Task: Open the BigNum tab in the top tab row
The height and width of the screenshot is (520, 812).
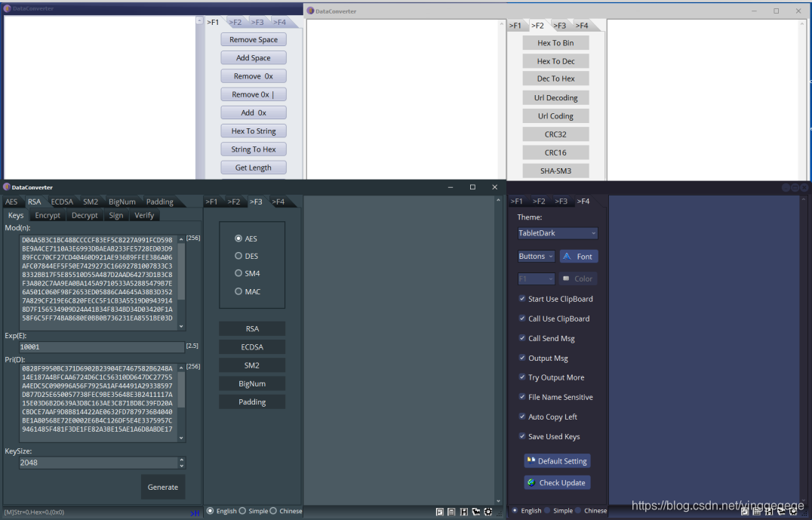Action: [122, 202]
